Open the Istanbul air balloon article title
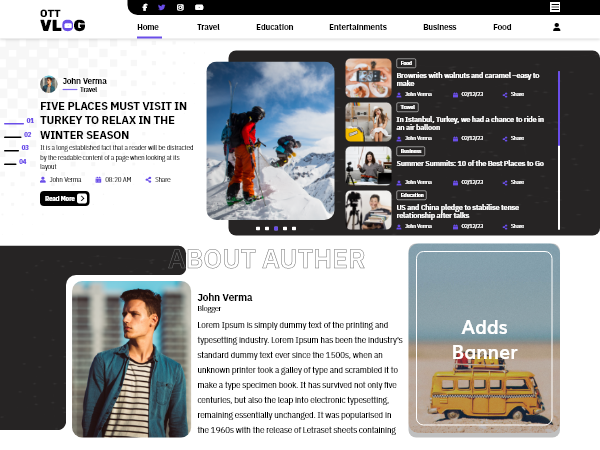This screenshot has height=450, width=600. [470, 123]
